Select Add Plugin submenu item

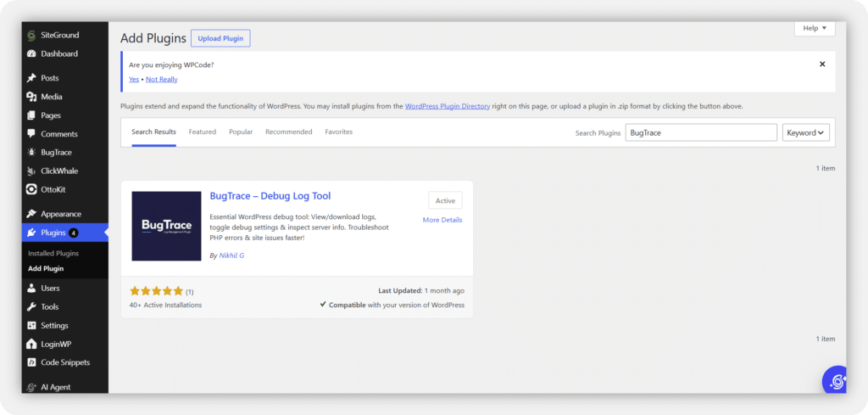click(x=46, y=269)
